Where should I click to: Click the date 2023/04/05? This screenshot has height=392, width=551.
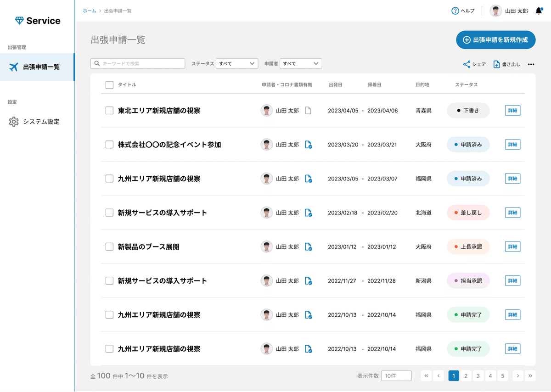[x=343, y=111]
